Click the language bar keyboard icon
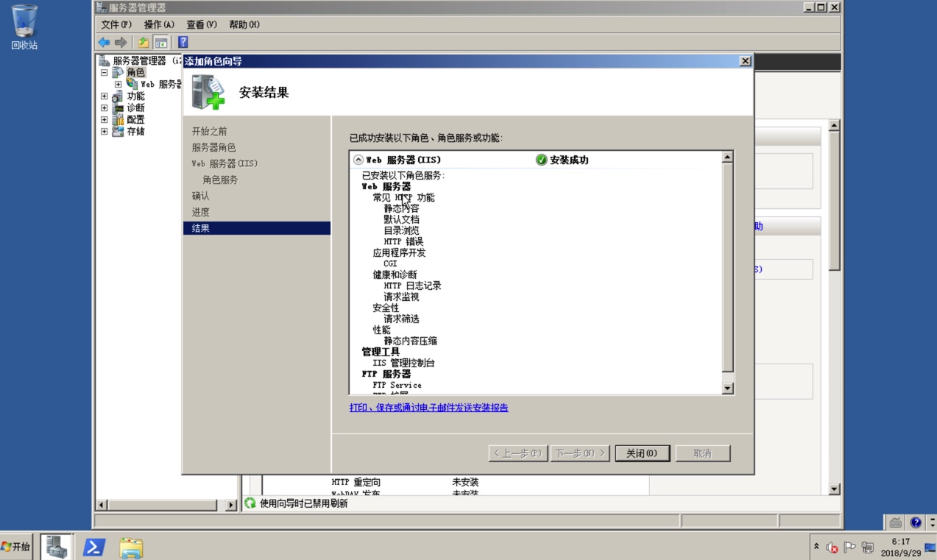 pos(896,522)
